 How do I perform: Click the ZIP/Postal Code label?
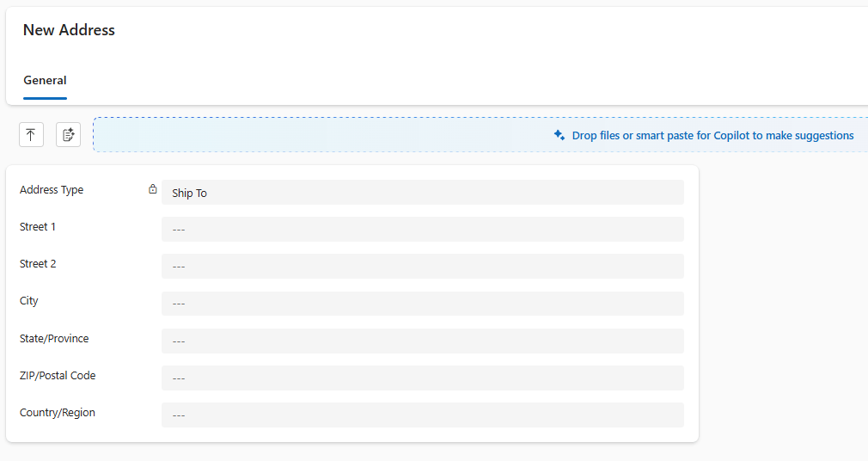click(58, 376)
